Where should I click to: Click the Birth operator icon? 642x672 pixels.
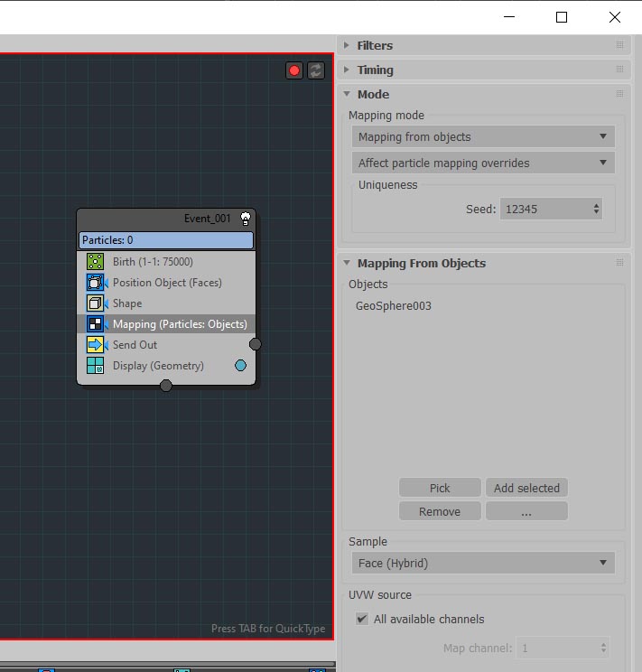[x=95, y=261]
